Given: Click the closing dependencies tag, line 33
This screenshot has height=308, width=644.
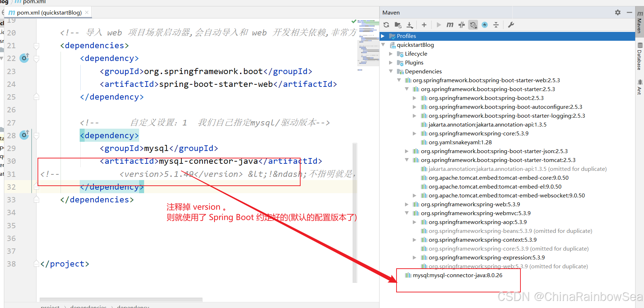Looking at the screenshot, I should pos(97,200).
